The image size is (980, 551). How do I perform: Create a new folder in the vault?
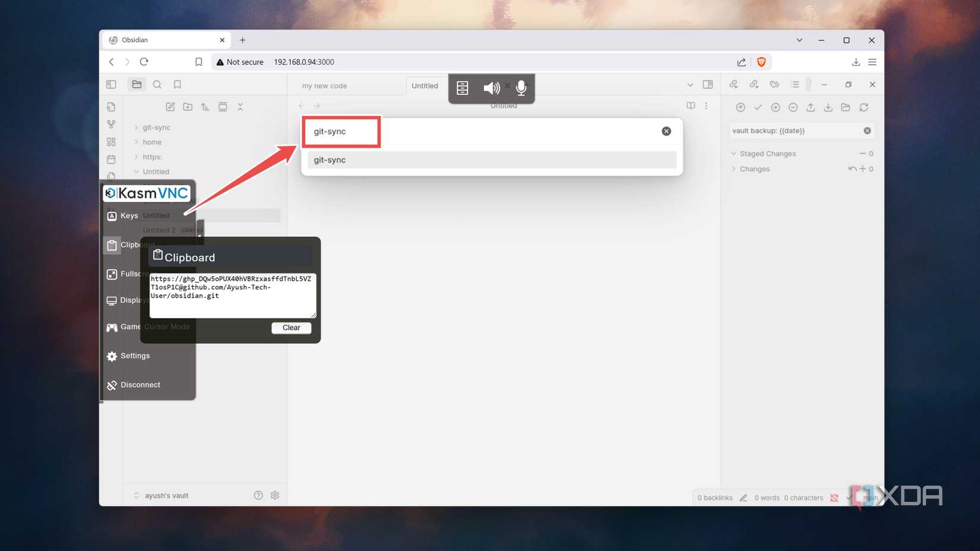click(188, 107)
